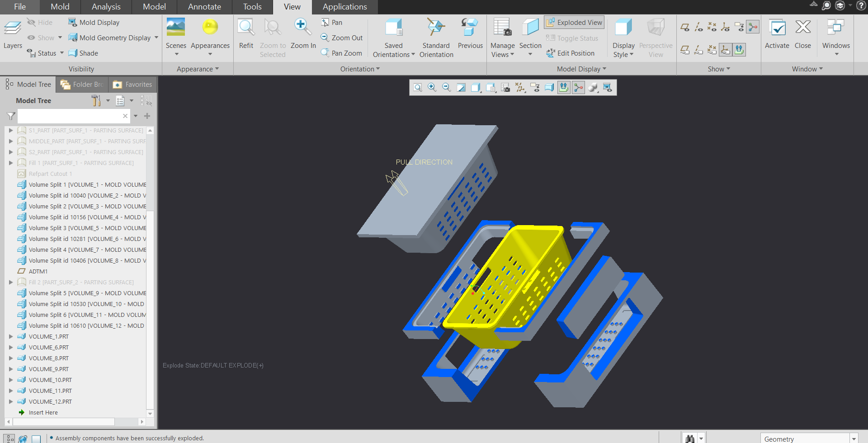This screenshot has width=868, height=443.
Task: Click the Pan button
Action: tap(332, 22)
